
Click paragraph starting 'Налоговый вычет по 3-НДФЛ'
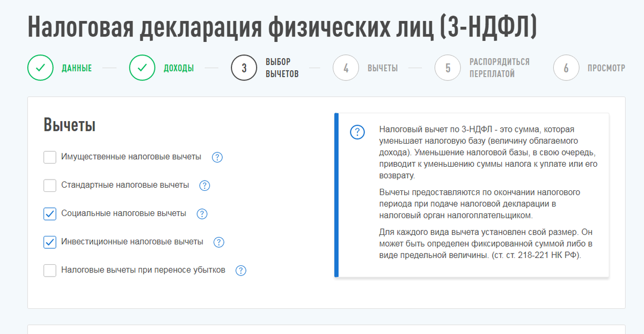[488, 153]
